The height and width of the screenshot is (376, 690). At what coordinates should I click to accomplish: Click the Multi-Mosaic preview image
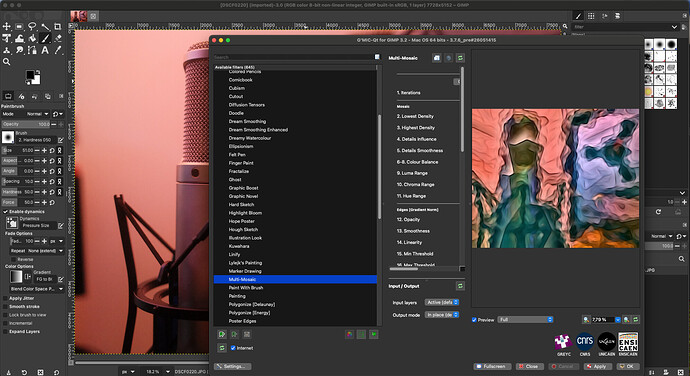point(555,178)
